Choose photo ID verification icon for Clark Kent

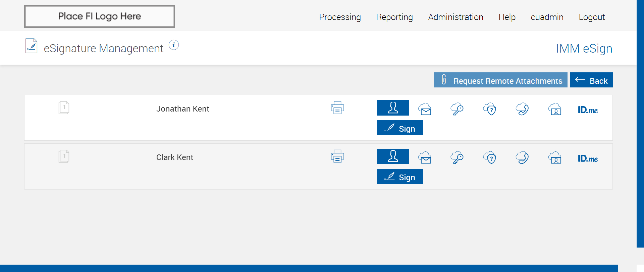click(x=555, y=158)
